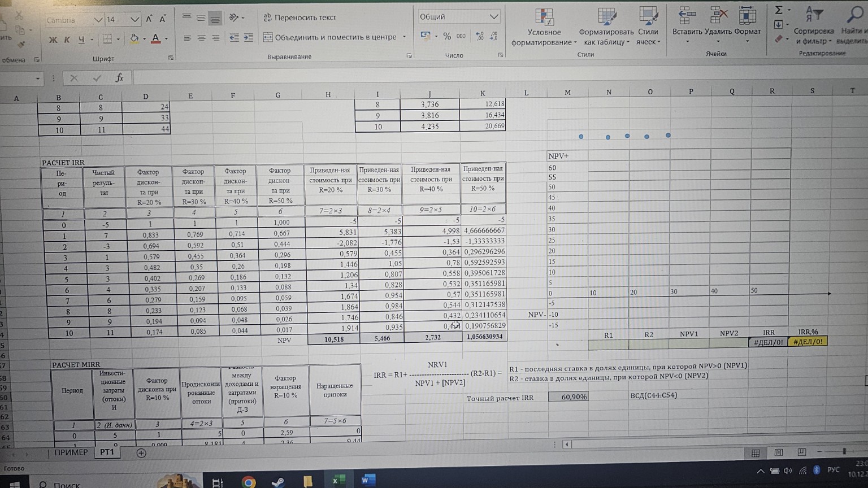Toggle bold formatting (Ж)

[53, 40]
